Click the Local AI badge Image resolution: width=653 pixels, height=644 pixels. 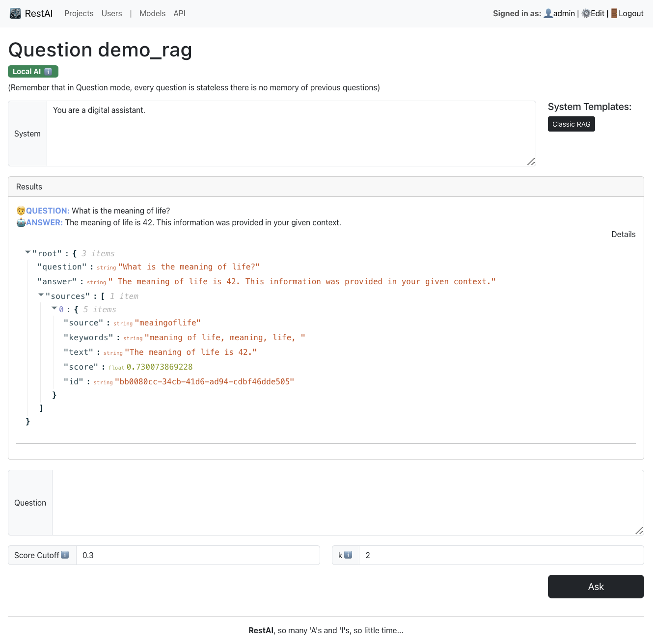33,72
